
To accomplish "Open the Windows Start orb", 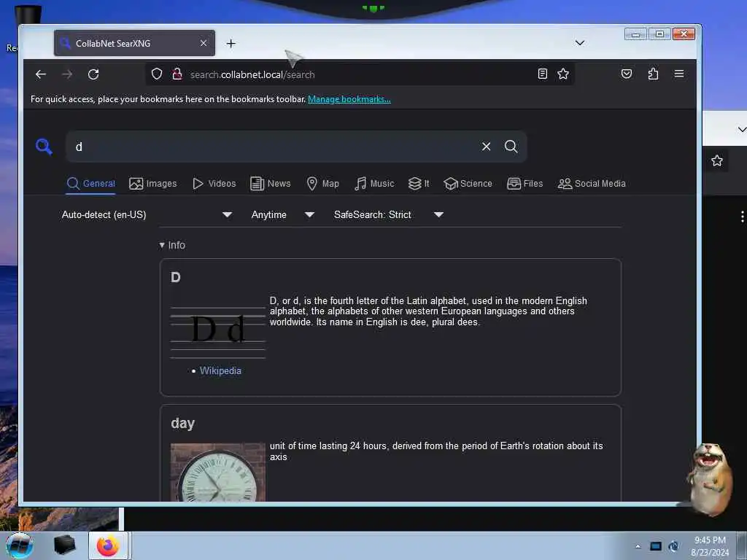I will pyautogui.click(x=20, y=545).
